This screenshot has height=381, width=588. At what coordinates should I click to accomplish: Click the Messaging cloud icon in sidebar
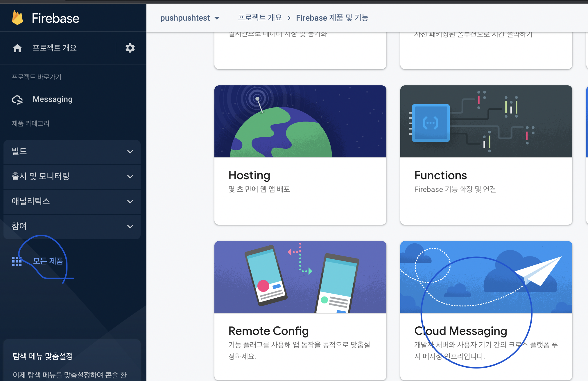point(17,100)
